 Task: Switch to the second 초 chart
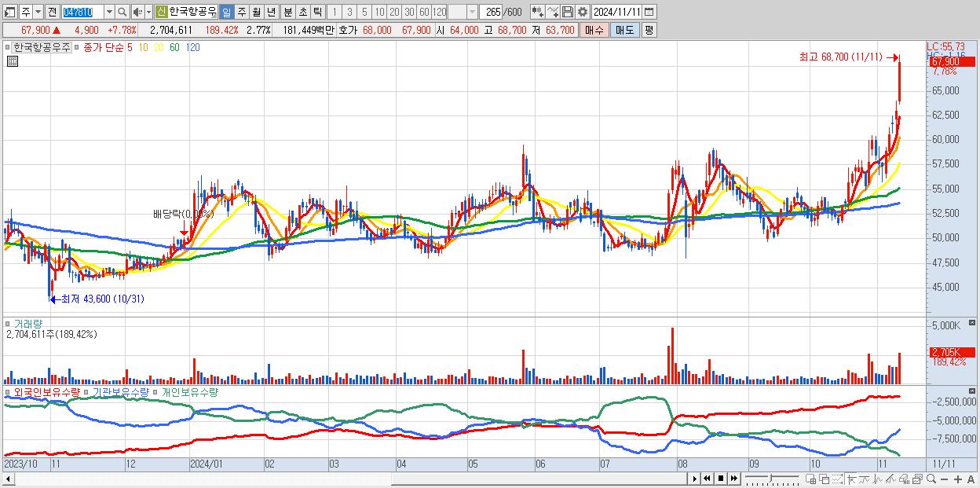pos(302,12)
